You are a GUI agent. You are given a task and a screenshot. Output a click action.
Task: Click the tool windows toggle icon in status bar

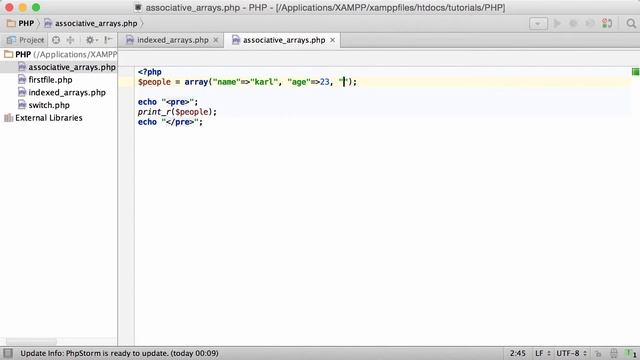pos(8,353)
